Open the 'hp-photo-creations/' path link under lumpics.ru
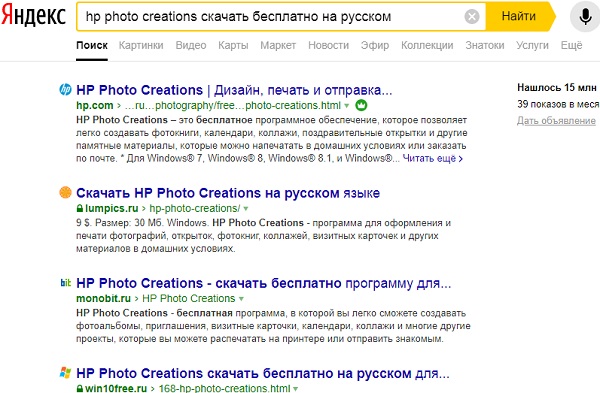 click(x=195, y=209)
